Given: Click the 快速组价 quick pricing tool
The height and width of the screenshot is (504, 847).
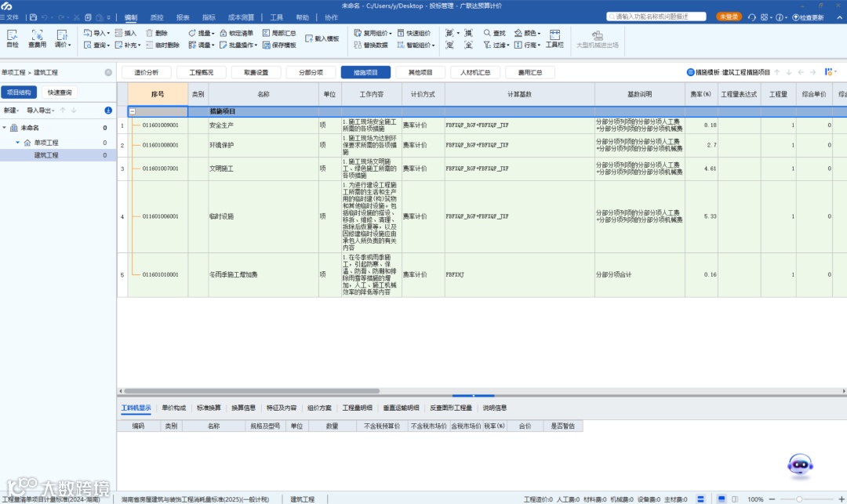Looking at the screenshot, I should point(414,33).
